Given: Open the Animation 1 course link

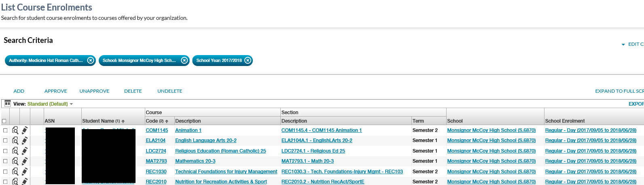Looking at the screenshot, I should 188,130.
